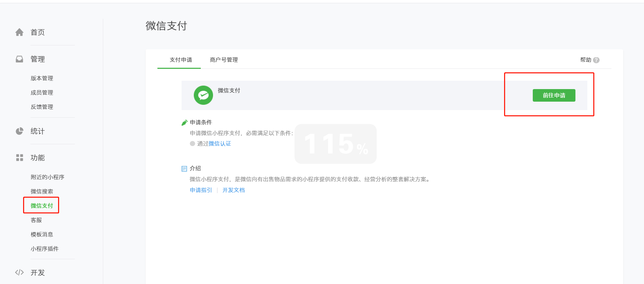The width and height of the screenshot is (644, 284).
Task: Click the intro sentence starting 微信小程序支付，是微信向
Action: (x=310, y=179)
